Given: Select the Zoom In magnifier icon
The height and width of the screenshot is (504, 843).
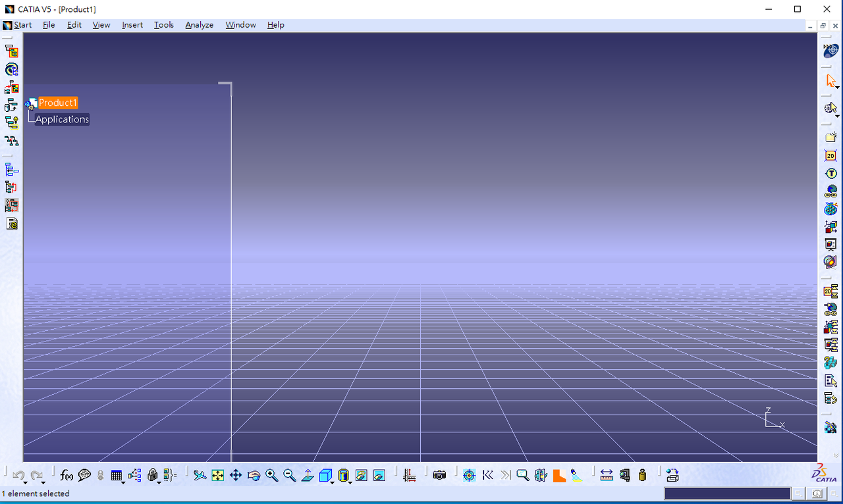Looking at the screenshot, I should click(x=272, y=474).
